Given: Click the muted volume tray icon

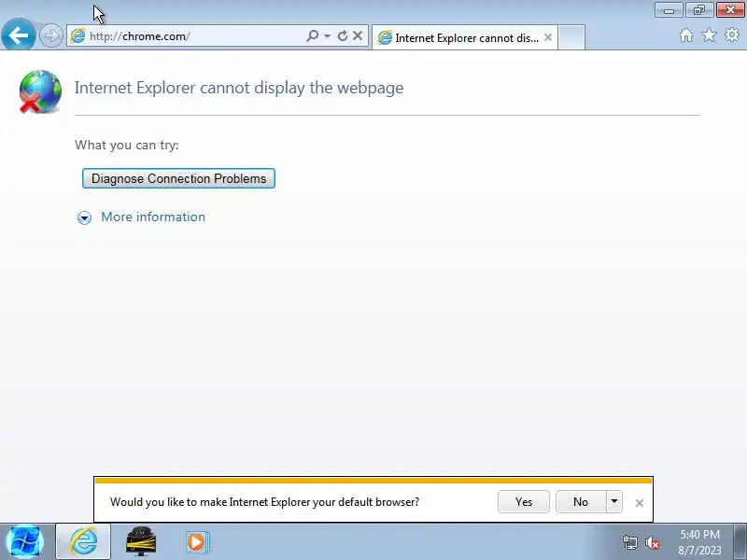Looking at the screenshot, I should [653, 542].
